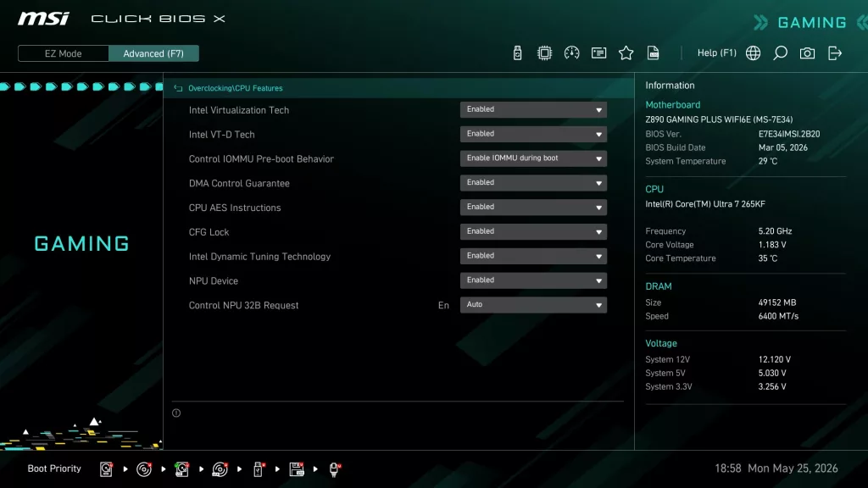Select Intel Dynamic Tuning Technology label

(259, 256)
